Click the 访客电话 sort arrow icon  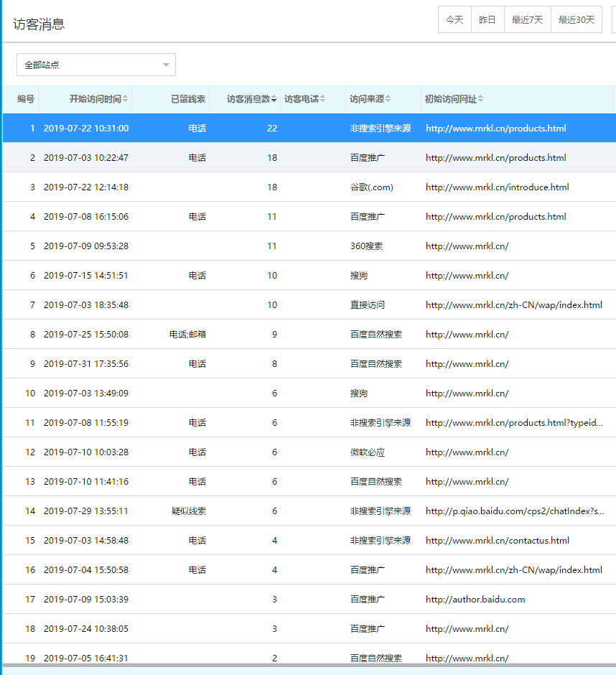tap(323, 99)
